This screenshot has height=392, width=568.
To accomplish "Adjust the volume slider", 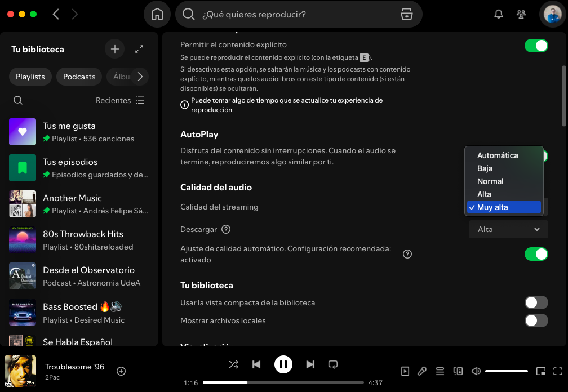I will click(x=507, y=371).
